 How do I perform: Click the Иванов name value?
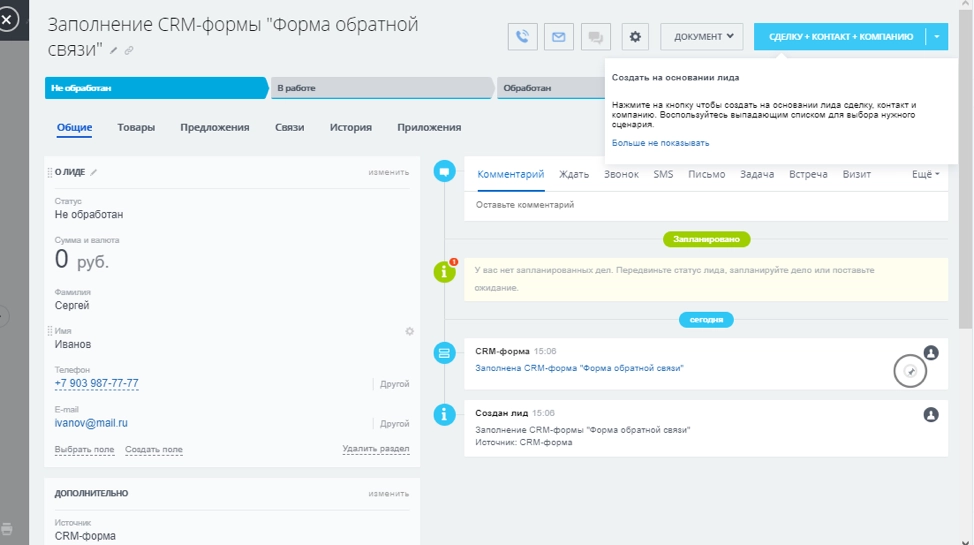click(73, 344)
